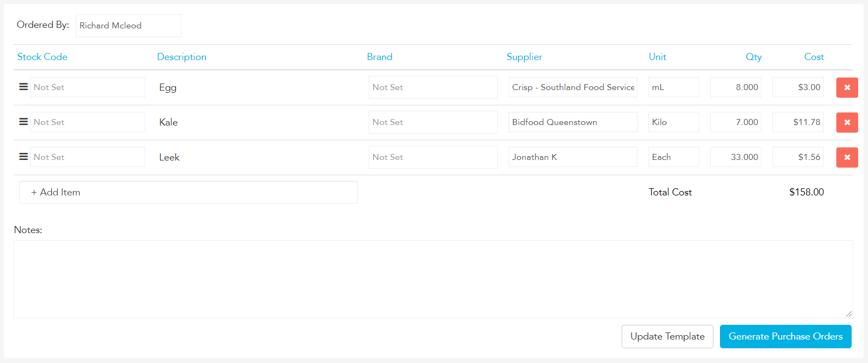868x363 pixels.
Task: Click the Brand field for Leek
Action: coord(433,157)
